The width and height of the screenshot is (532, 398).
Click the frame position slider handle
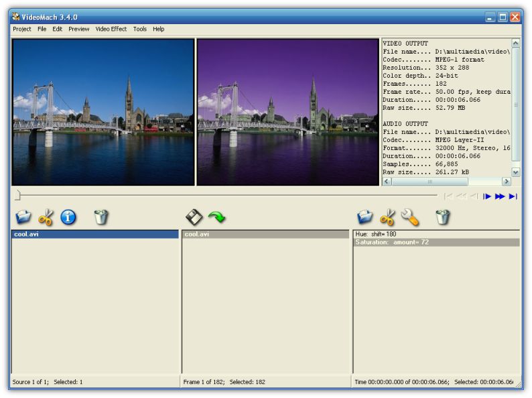coord(18,196)
